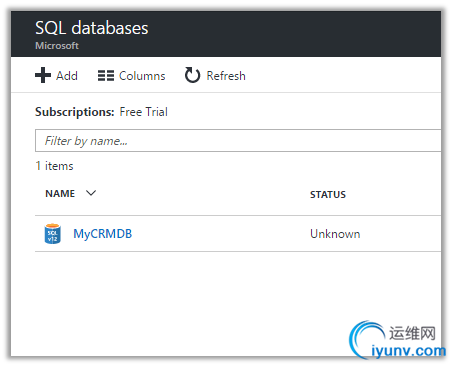Screen dimensions: 452x367
Task: Click the SQL database icon for MyCRMDB
Action: click(53, 234)
